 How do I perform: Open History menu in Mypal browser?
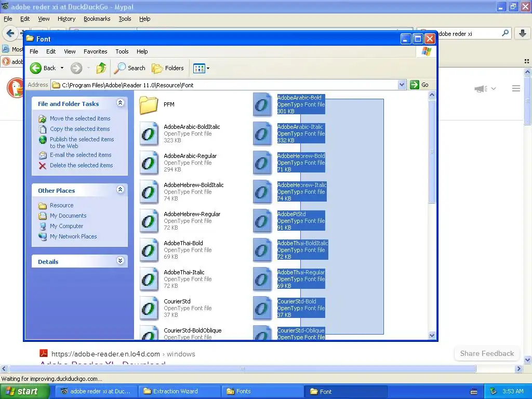[x=66, y=19]
